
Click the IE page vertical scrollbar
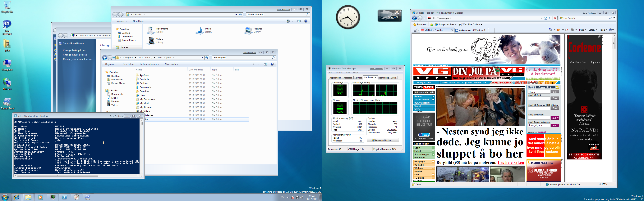[614, 108]
